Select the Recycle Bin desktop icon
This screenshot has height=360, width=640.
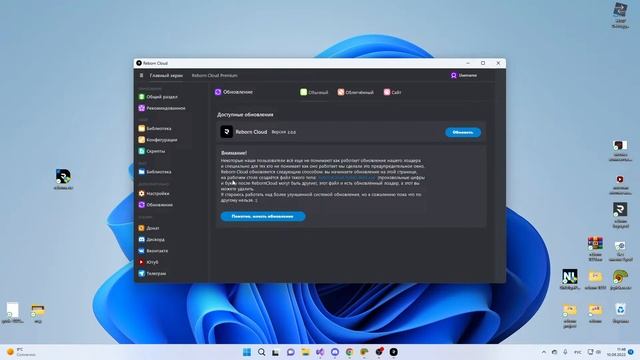(x=620, y=313)
